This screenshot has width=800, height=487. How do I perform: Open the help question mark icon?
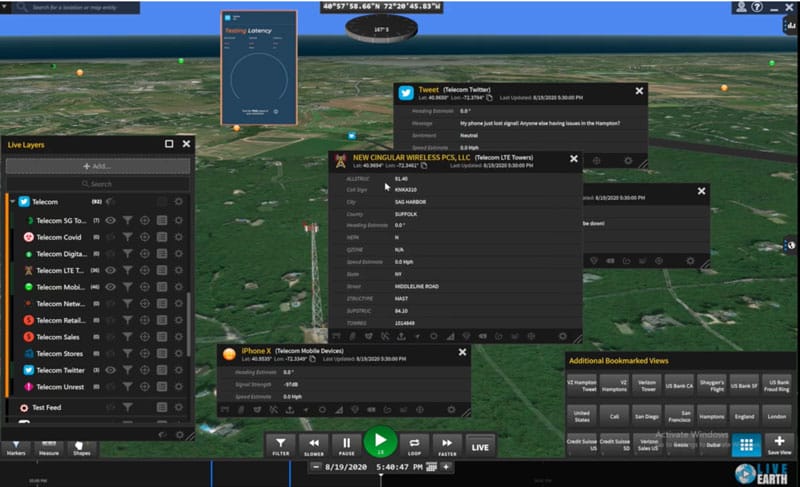point(757,7)
